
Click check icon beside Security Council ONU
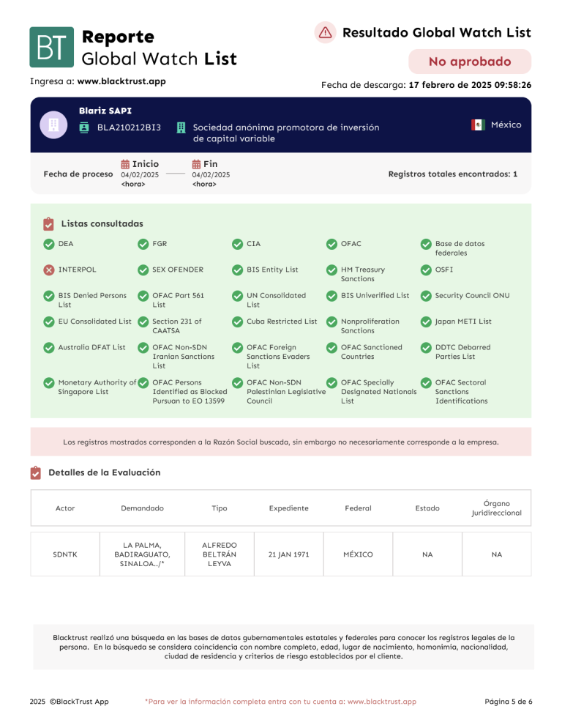click(x=426, y=296)
